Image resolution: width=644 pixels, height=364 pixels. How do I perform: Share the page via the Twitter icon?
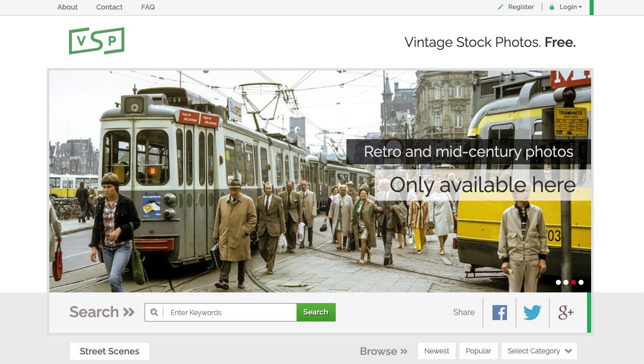point(532,312)
